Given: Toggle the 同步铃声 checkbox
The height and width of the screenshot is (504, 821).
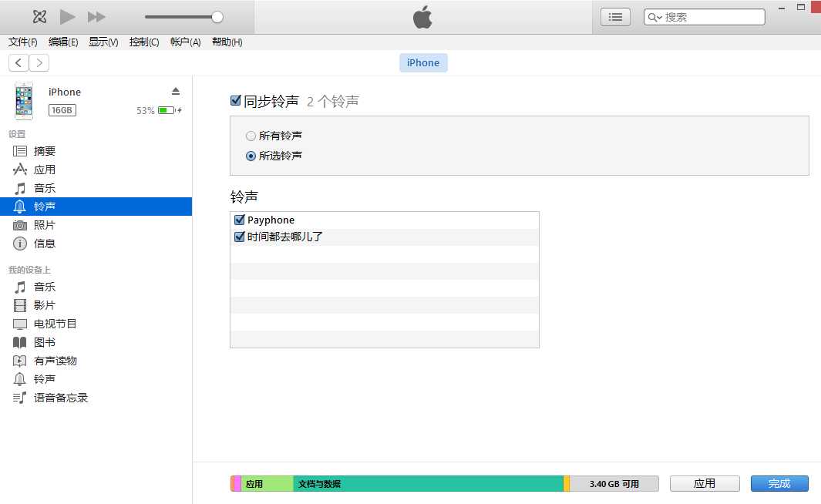Looking at the screenshot, I should [x=236, y=100].
